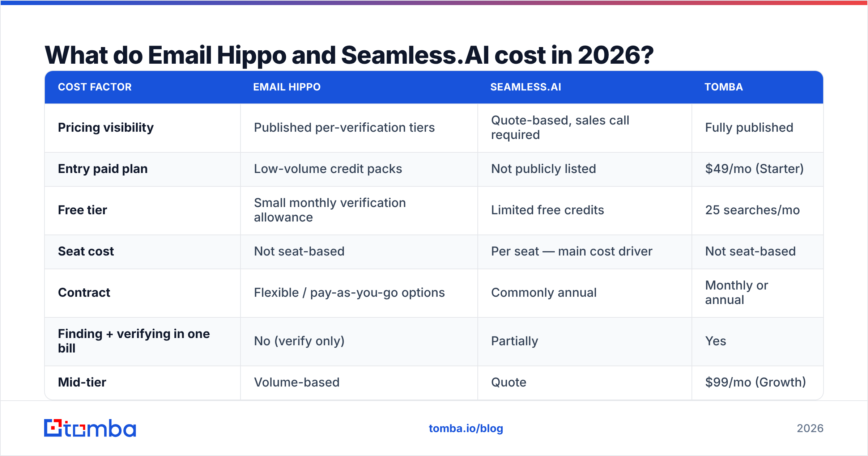868x456 pixels.
Task: Click the '2026' footer text
Action: coord(810,428)
